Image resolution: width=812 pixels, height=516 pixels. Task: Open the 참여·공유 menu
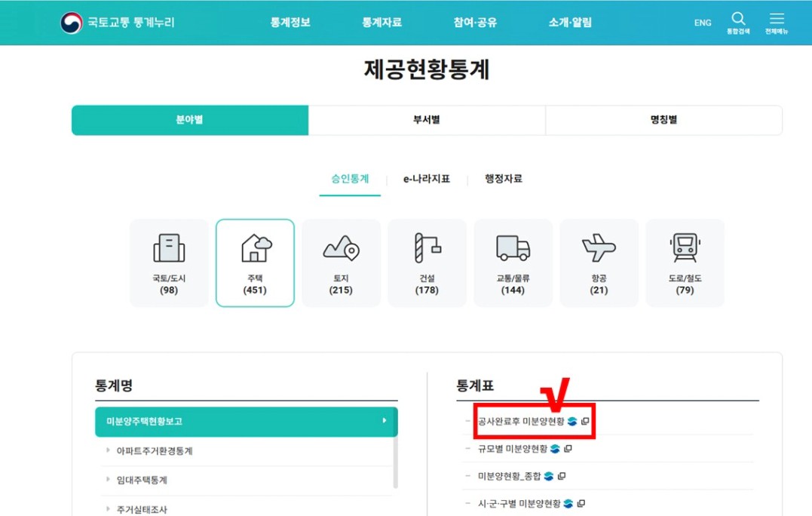coord(475,23)
